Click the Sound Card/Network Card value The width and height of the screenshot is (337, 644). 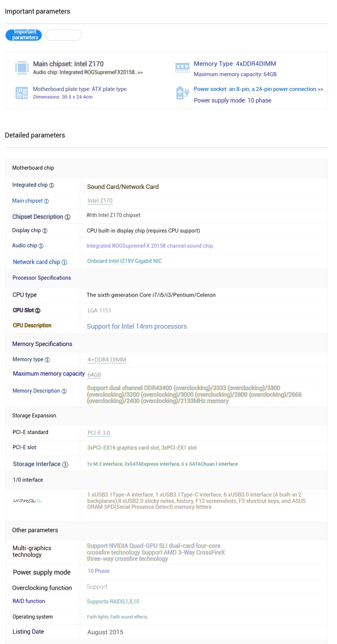point(123,187)
